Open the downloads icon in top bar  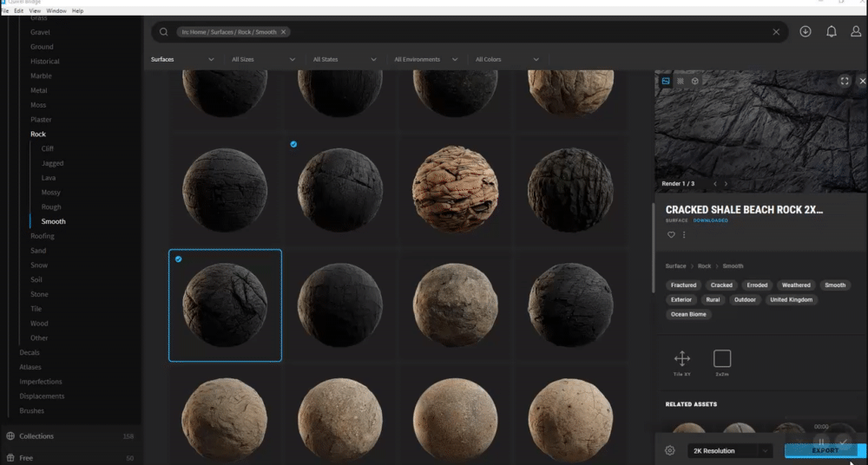coord(806,31)
